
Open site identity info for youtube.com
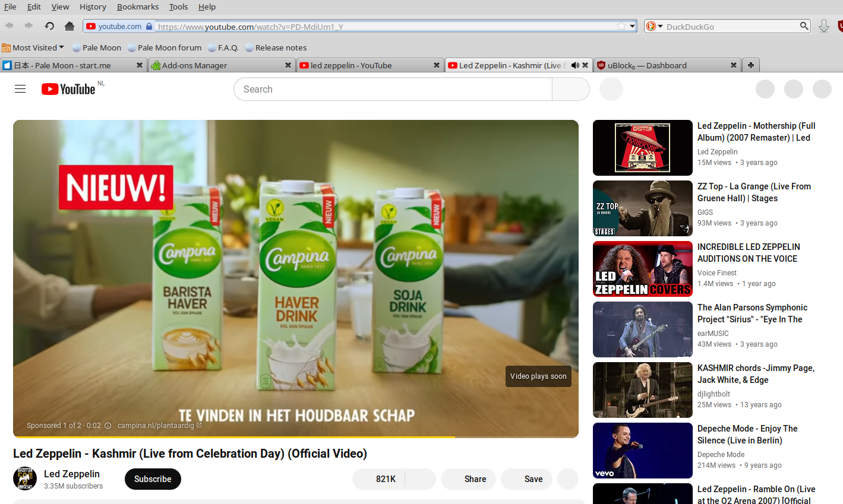pyautogui.click(x=119, y=26)
